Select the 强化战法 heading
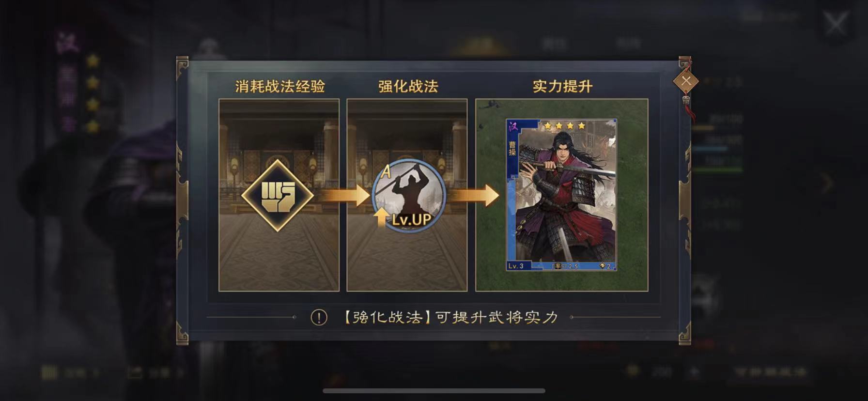 (x=408, y=86)
